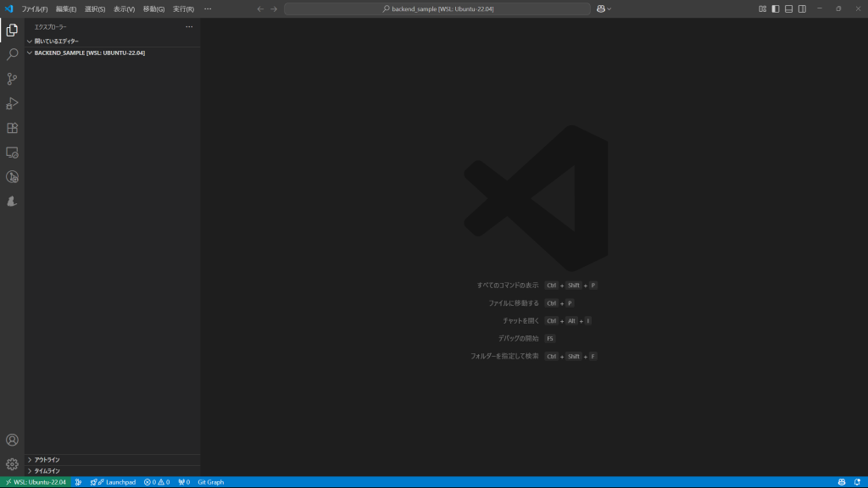
Task: Click the ports forwarded indicator showing 0
Action: point(184,482)
